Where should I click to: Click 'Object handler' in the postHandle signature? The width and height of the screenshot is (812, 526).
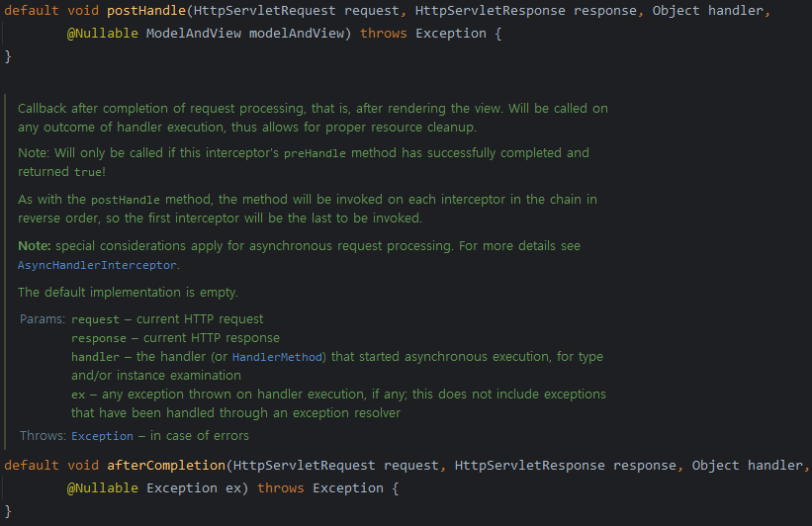pos(708,11)
